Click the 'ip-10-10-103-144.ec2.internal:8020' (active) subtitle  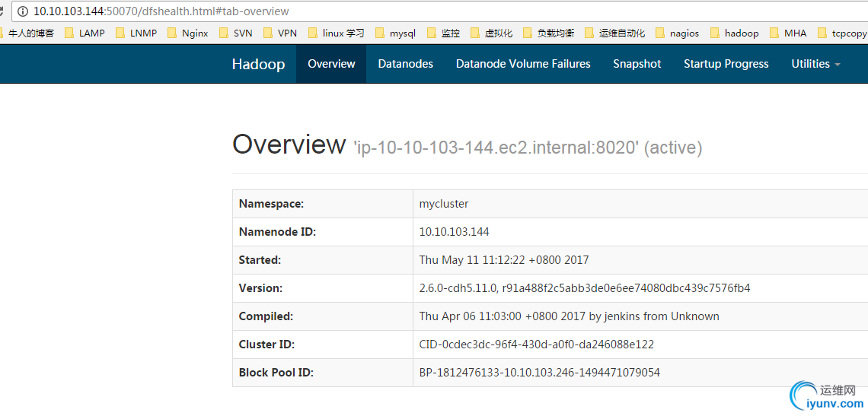click(528, 148)
